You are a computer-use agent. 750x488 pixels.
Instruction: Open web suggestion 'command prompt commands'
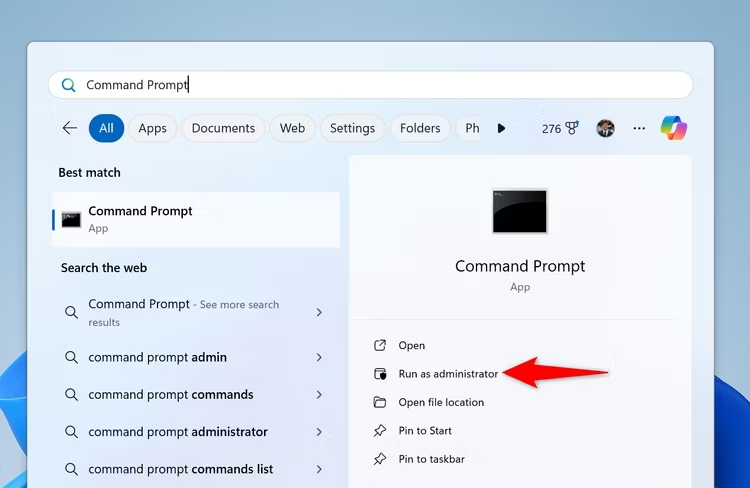pyautogui.click(x=196, y=395)
